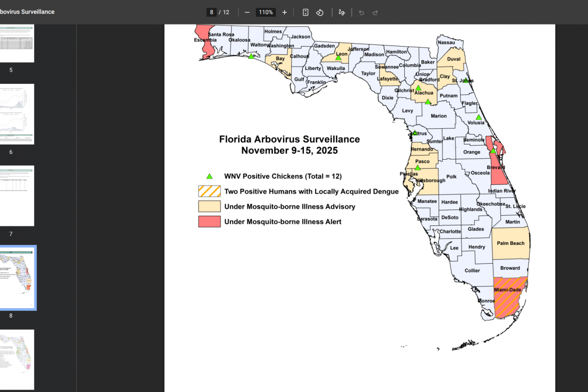Open page 5 from the thumbnail sidebar
The height and width of the screenshot is (392, 588).
(x=16, y=43)
